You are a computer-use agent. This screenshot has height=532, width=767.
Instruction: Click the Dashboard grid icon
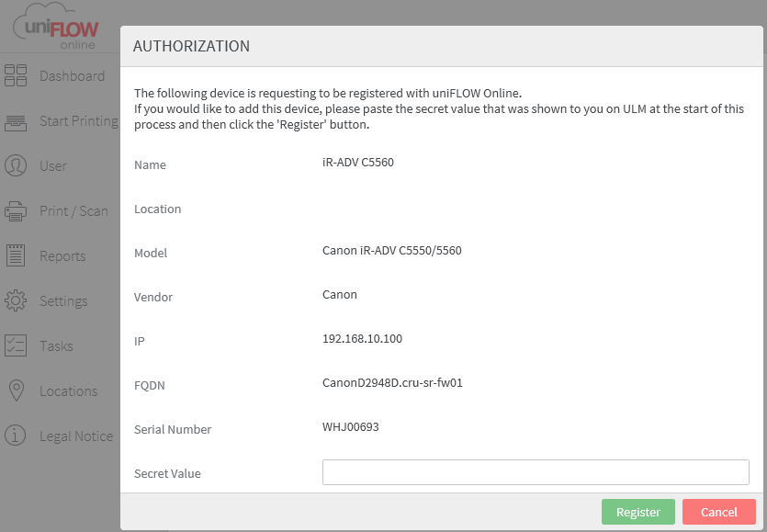point(16,76)
